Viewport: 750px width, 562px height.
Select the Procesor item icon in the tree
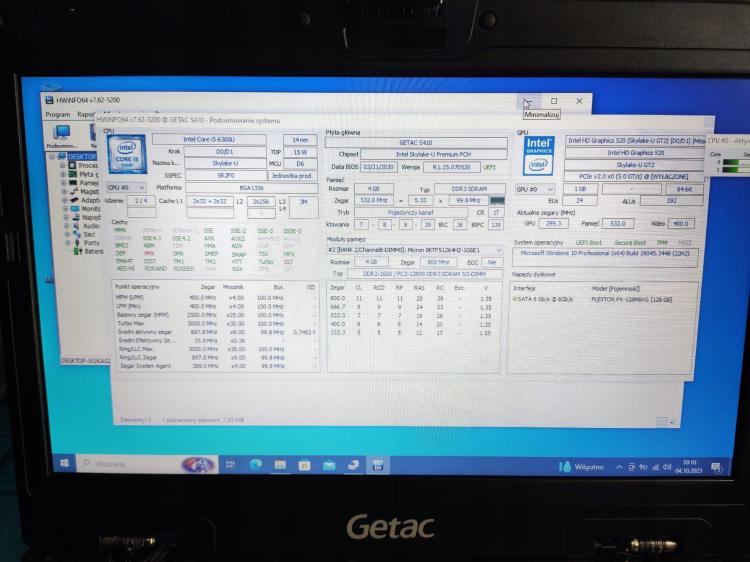point(72,165)
